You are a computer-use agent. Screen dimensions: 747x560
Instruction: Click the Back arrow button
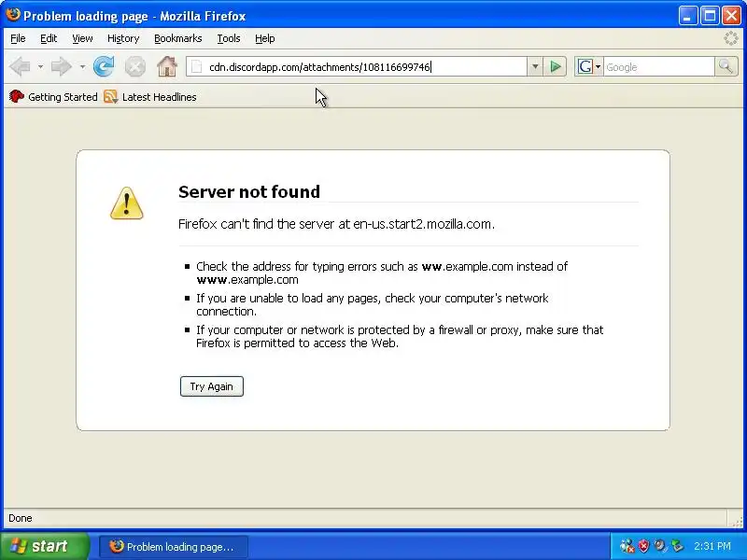tap(20, 66)
